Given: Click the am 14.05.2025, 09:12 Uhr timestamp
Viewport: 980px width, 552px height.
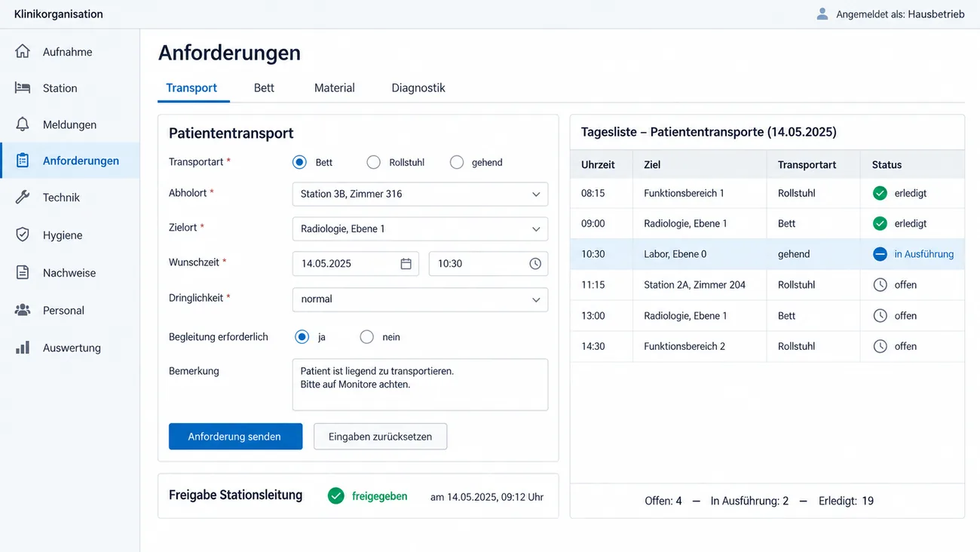Looking at the screenshot, I should coord(487,497).
